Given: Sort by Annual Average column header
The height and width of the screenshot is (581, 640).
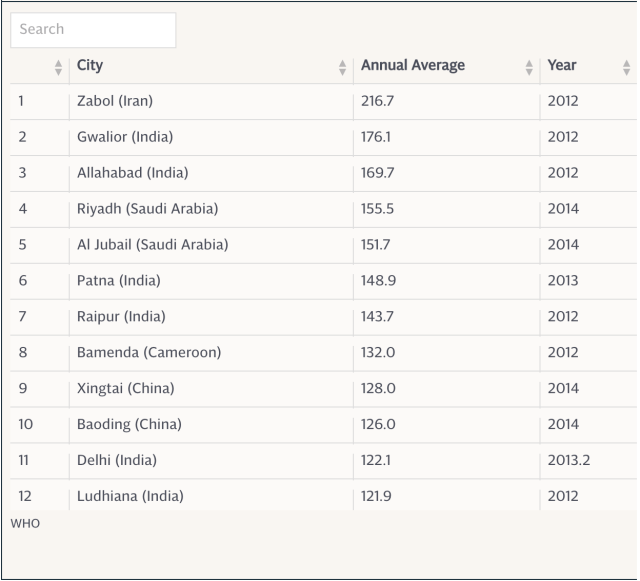Looking at the screenshot, I should [x=412, y=66].
